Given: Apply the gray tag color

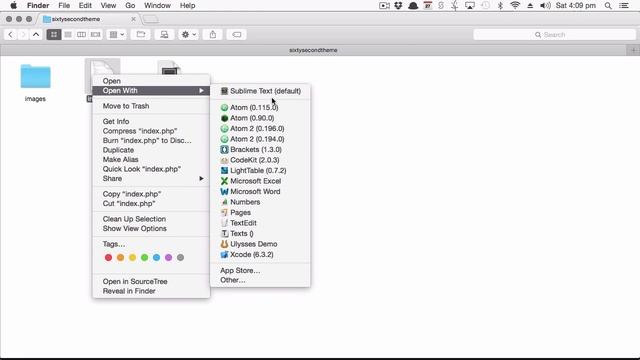Looking at the screenshot, I should (x=180, y=258).
